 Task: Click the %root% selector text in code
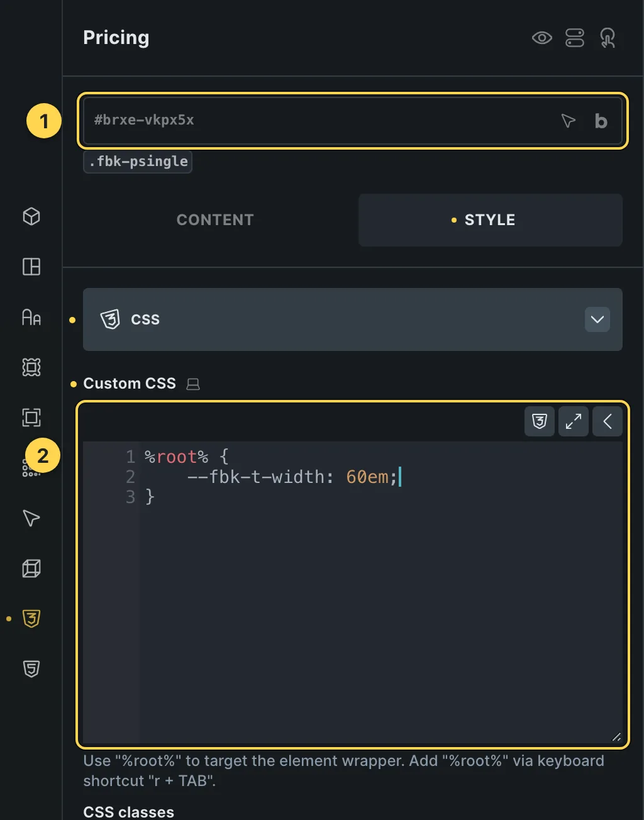click(176, 457)
